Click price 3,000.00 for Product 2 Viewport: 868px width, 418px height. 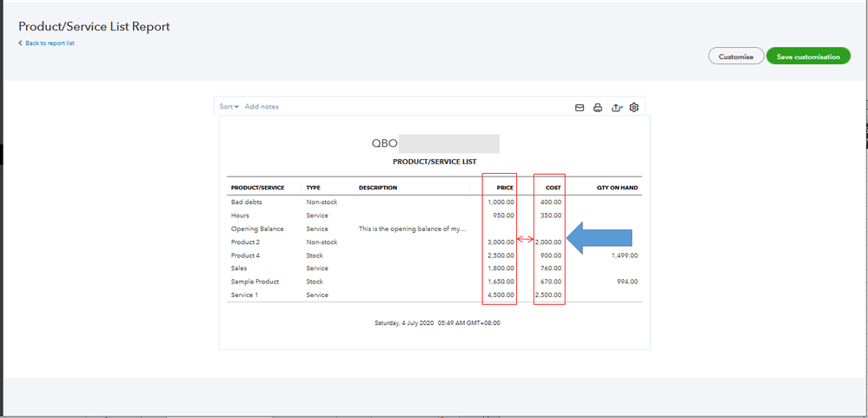point(501,242)
